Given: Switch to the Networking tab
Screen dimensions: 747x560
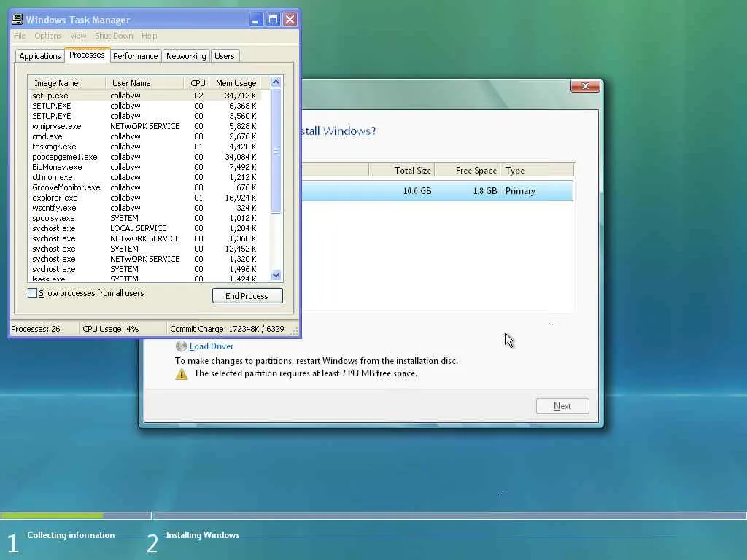Looking at the screenshot, I should (186, 56).
